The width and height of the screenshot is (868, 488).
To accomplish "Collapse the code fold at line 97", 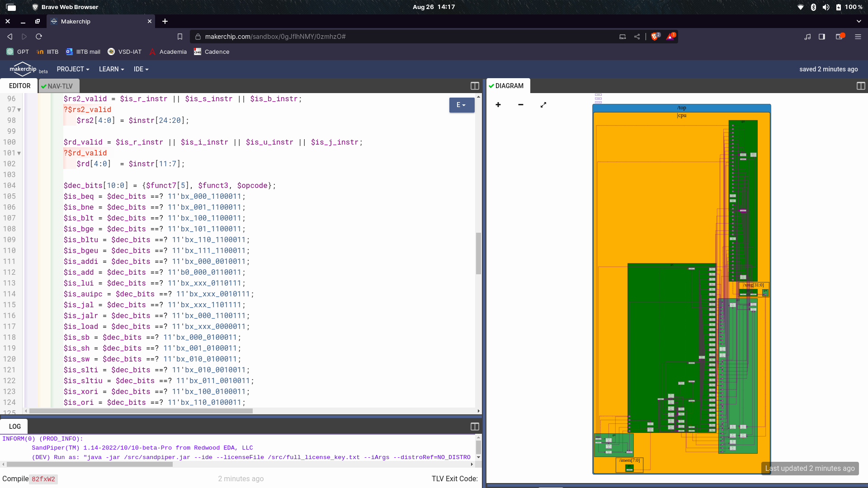I will click(x=19, y=109).
